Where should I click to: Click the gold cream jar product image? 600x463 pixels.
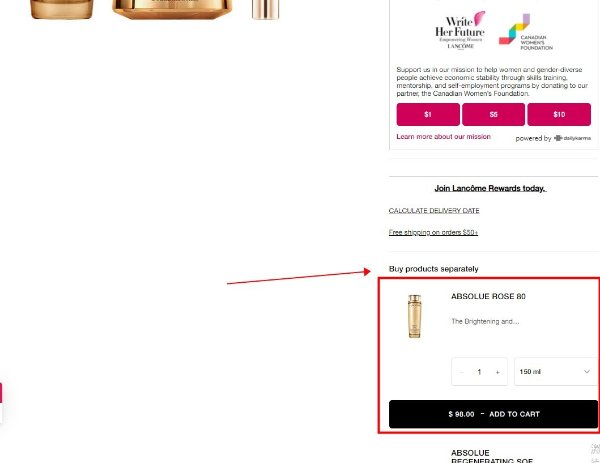pyautogui.click(x=172, y=9)
